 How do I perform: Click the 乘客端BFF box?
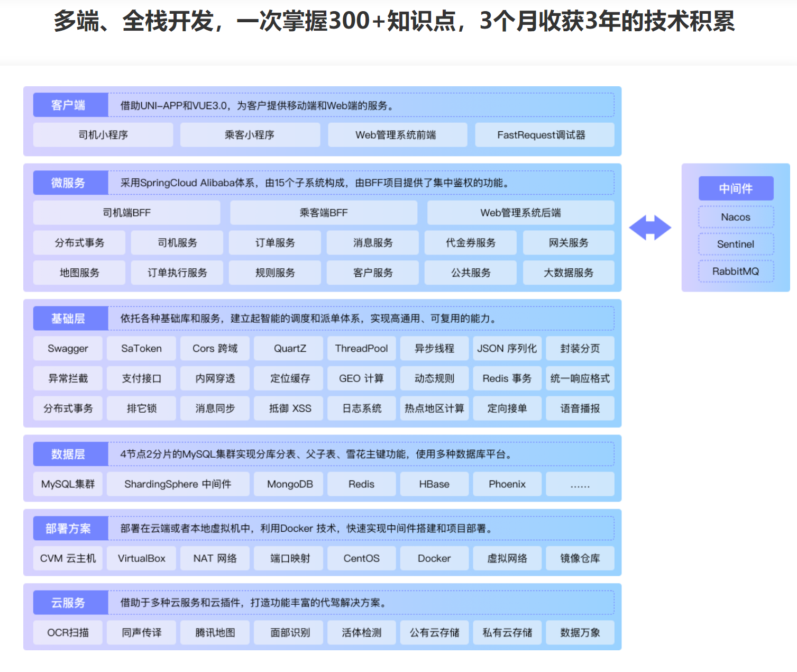click(x=324, y=213)
